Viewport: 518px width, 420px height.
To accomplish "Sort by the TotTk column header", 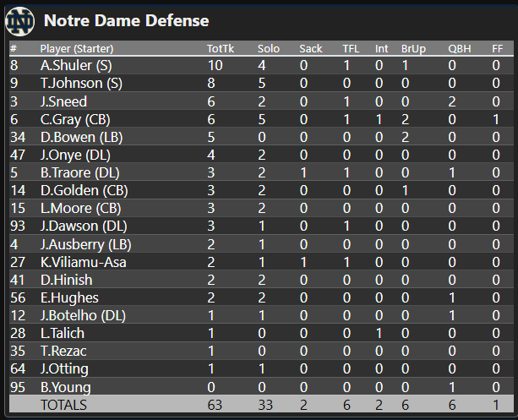I will 217,48.
